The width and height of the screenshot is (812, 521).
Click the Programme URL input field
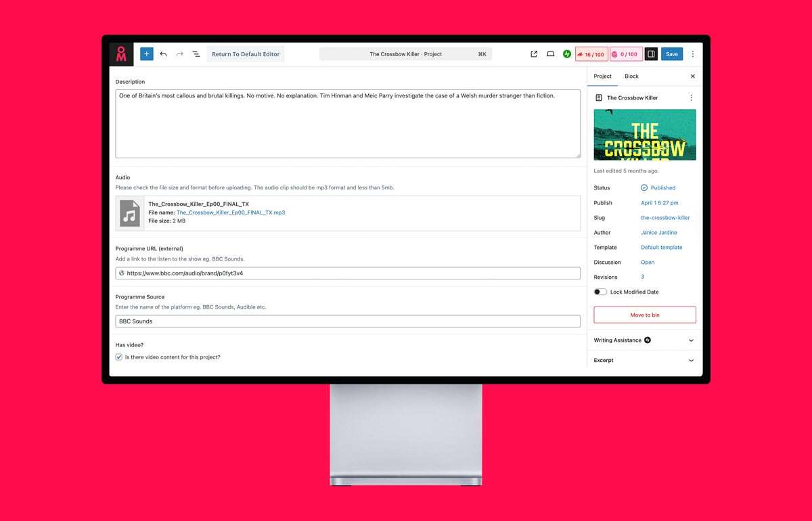pos(348,273)
